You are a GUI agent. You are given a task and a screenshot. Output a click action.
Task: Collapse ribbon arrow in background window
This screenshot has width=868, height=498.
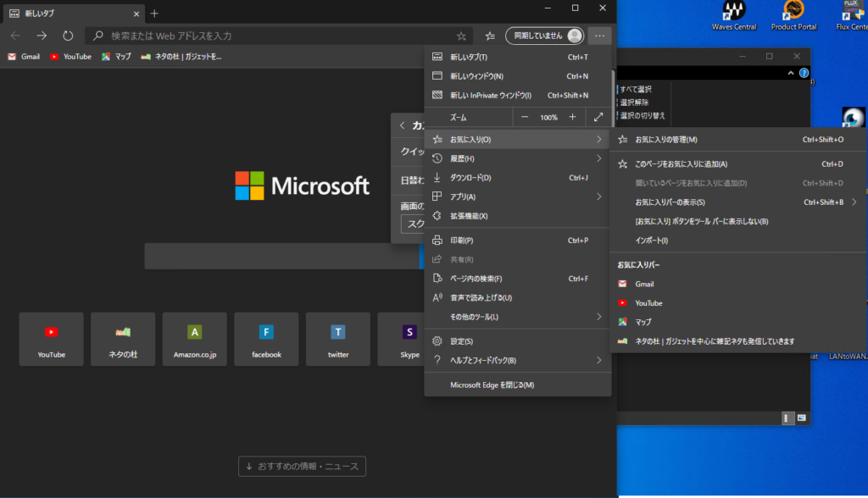tap(791, 73)
